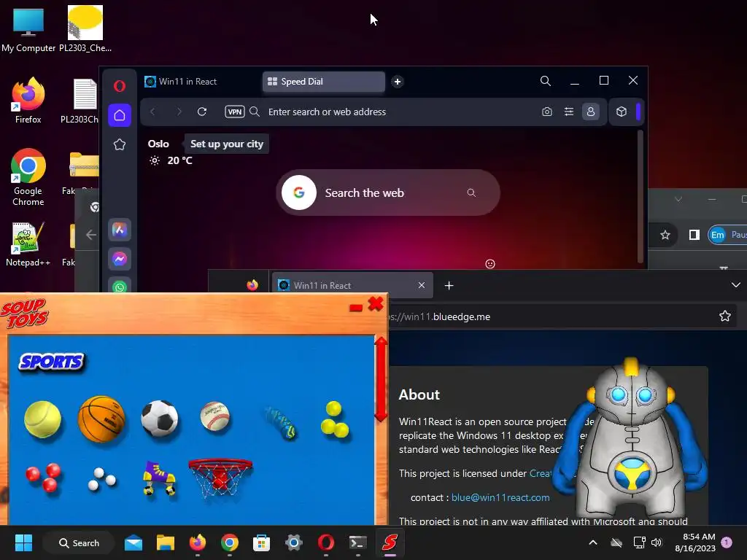Viewport: 747px width, 560px height.
Task: Select the three white balls toy
Action: tap(102, 480)
